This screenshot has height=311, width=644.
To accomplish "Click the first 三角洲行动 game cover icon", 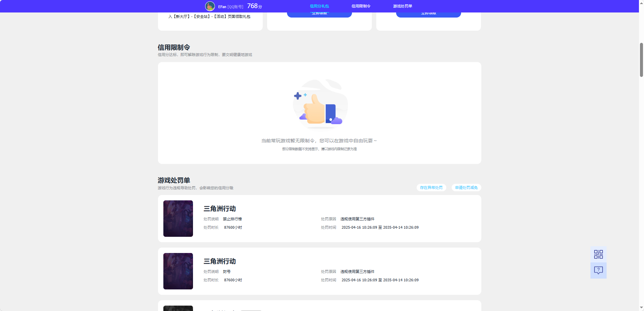I will (178, 218).
